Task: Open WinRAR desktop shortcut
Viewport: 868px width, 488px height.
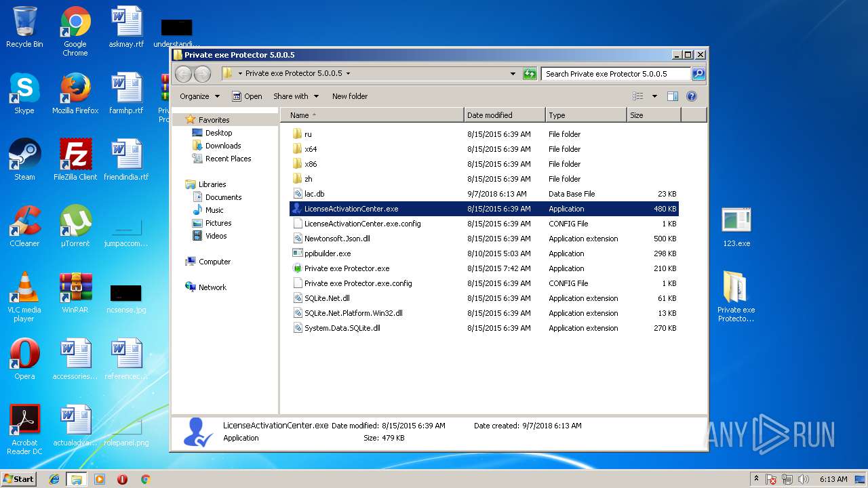Action: click(75, 293)
